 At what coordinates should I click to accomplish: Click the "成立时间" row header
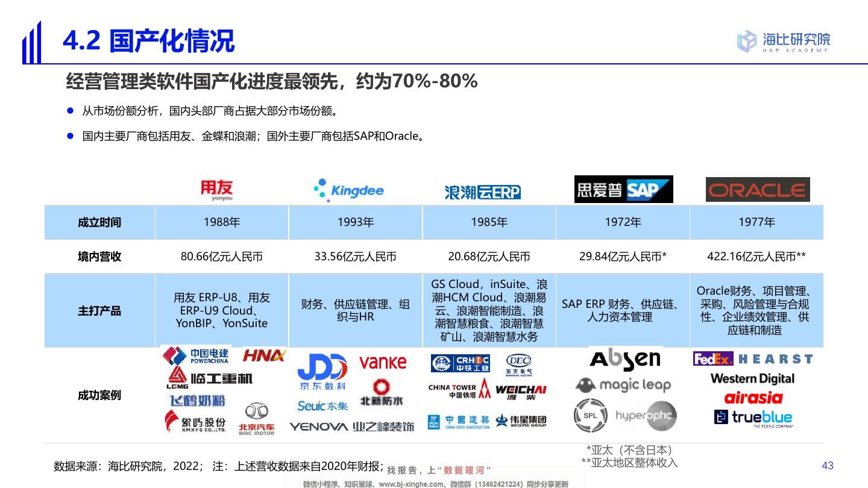tap(99, 222)
